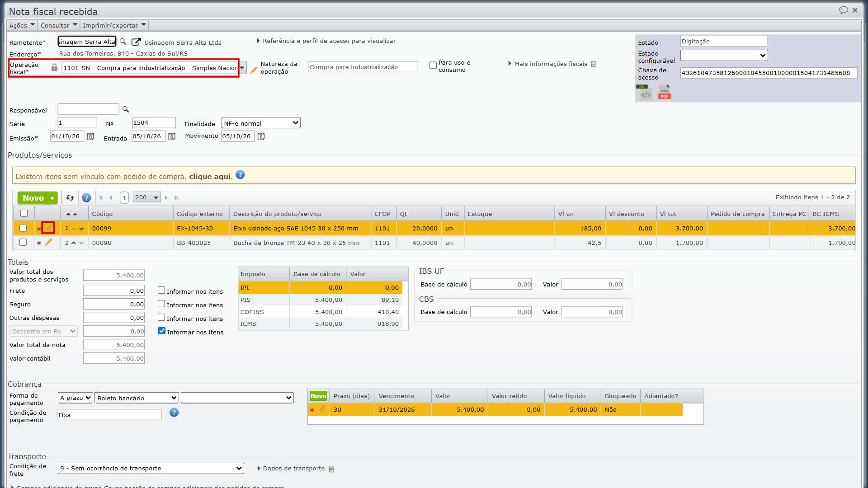Expand Referência e perfil de acesso
Viewport: 868px width, 488px height.
coord(326,41)
